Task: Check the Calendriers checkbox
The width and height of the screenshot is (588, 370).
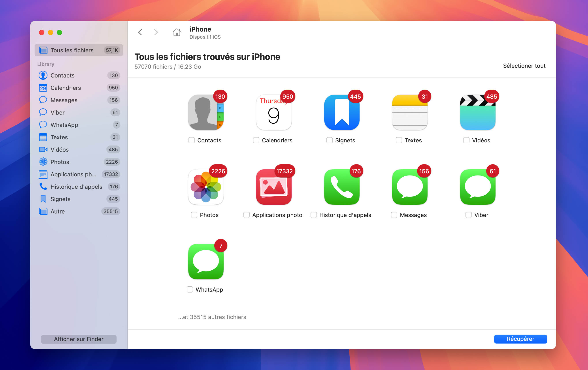Action: point(256,140)
